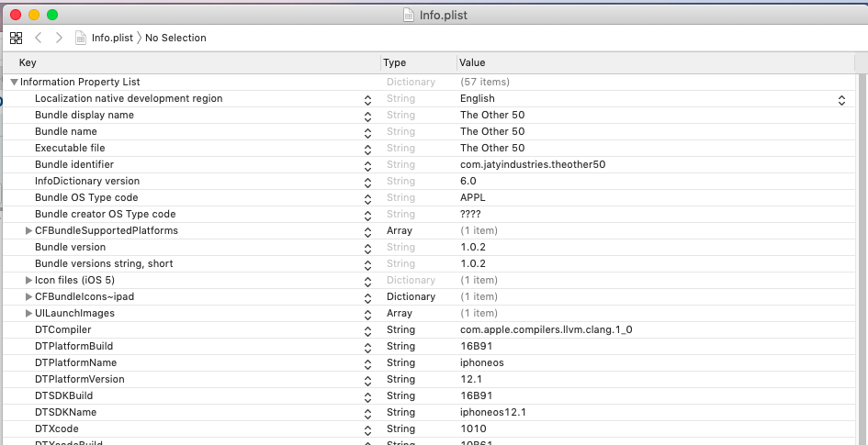The width and height of the screenshot is (868, 445).
Task: Click the back navigation arrow
Action: coord(39,38)
